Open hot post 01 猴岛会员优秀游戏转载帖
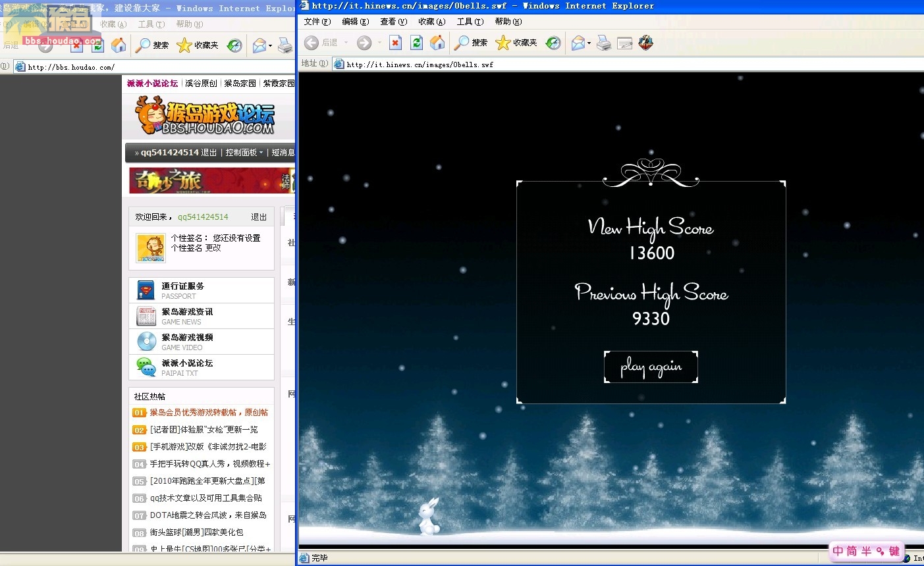Screen dimensions: 924x566 click(209, 413)
